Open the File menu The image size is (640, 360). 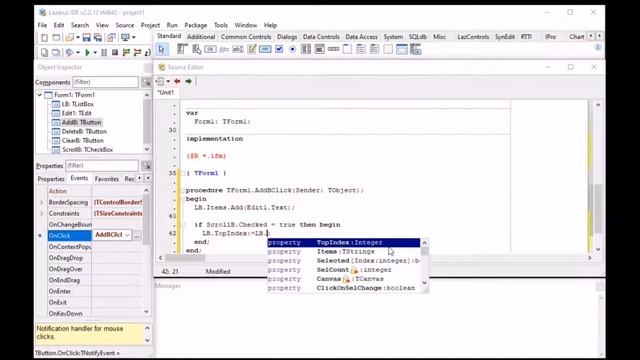pyautogui.click(x=42, y=25)
